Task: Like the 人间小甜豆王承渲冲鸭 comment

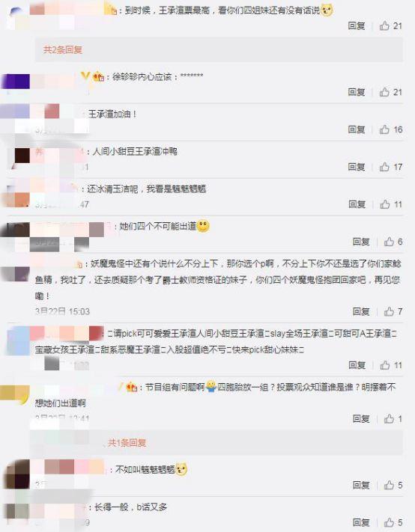Action: (x=390, y=167)
